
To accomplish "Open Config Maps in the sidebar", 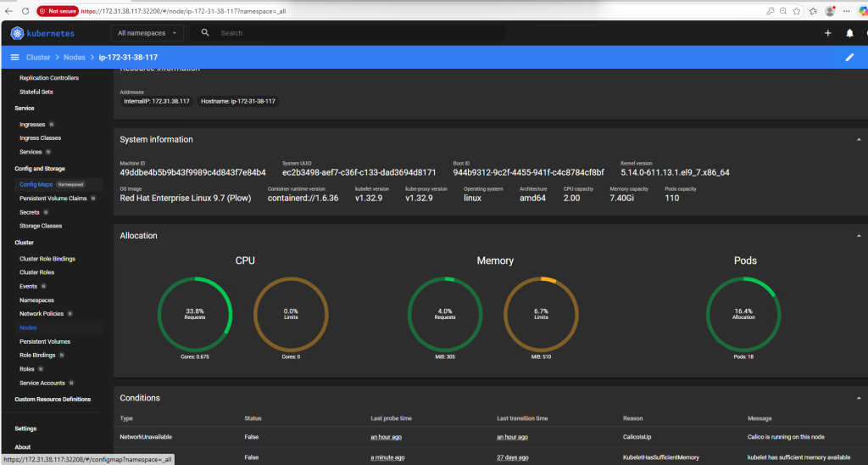I will point(36,184).
